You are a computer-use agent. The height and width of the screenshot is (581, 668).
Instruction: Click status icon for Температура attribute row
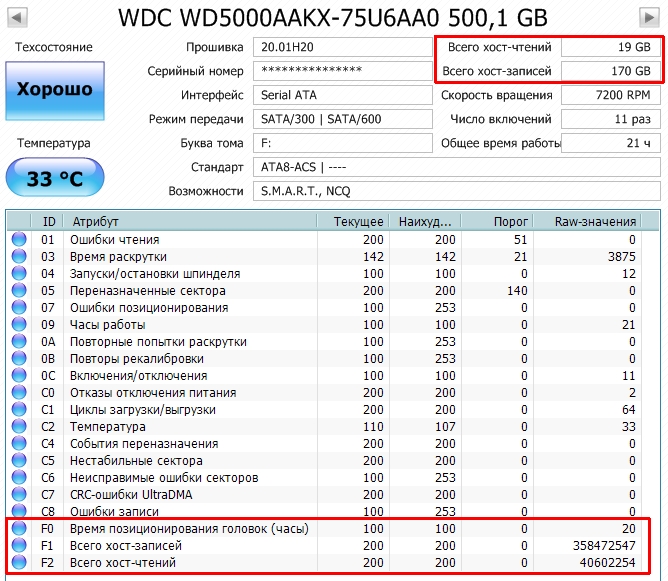coord(19,426)
